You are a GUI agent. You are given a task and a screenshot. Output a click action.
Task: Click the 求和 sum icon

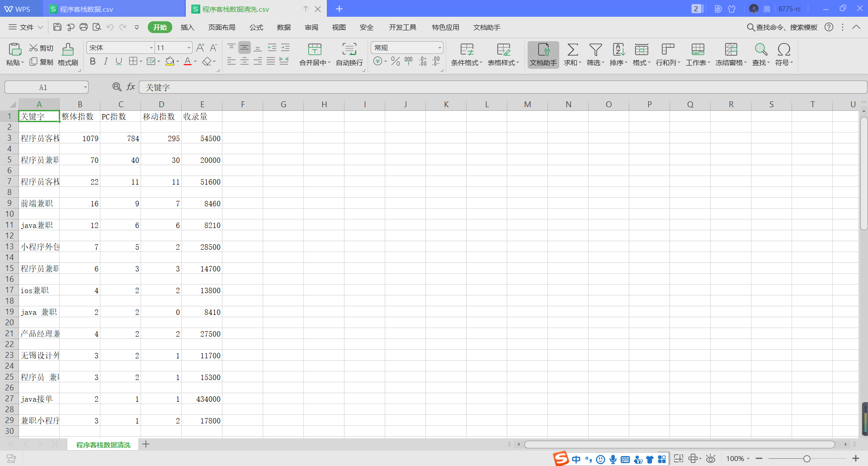(x=572, y=54)
